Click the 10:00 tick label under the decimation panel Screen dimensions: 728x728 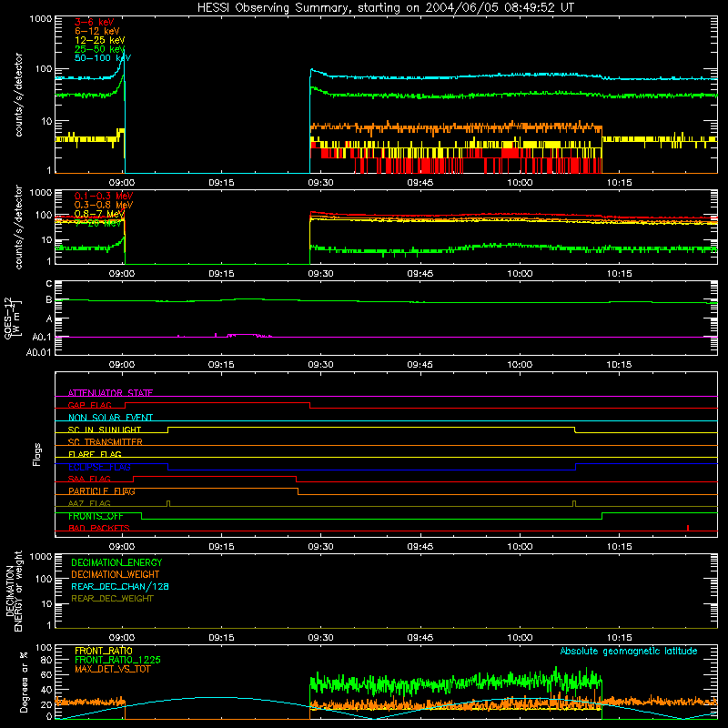tap(520, 638)
